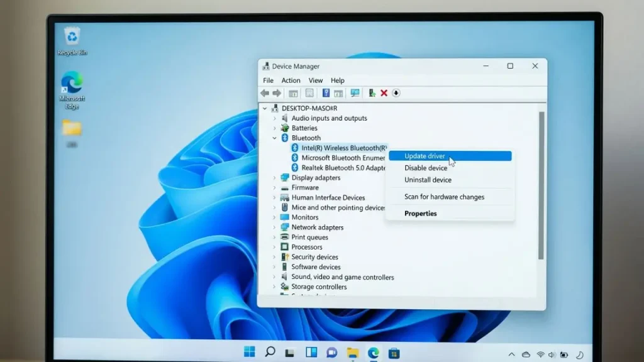
Task: Choose Update driver from context menu
Action: (450, 156)
